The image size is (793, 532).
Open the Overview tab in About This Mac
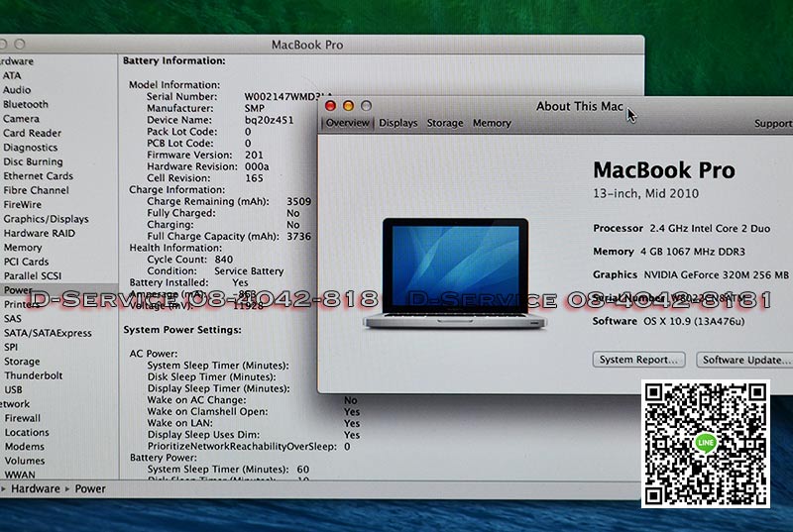(347, 123)
